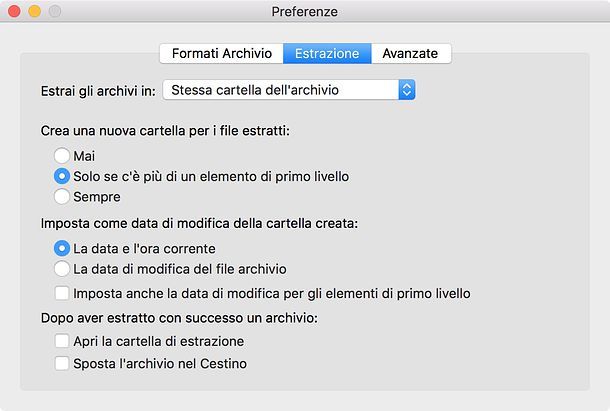Switch to the Formati Archivio tab
This screenshot has height=411, width=610.
pos(221,53)
